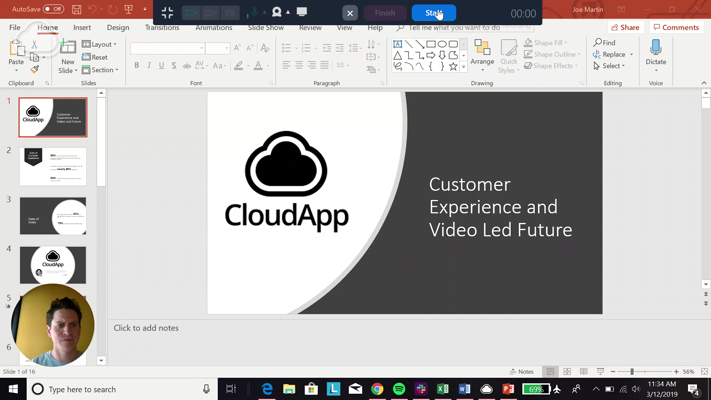
Task: Open Spotify from the taskbar
Action: coord(399,389)
